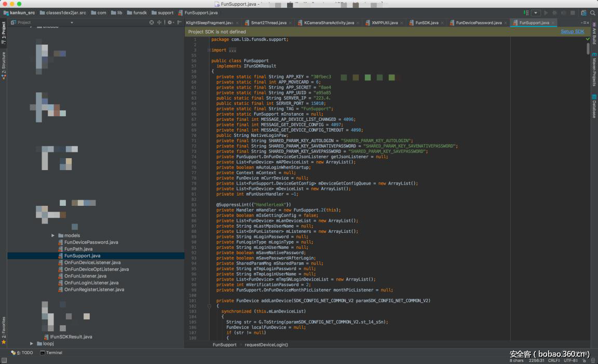Viewport: 598px width, 364px height.
Task: Click the Scroll from Source target icon
Action: [x=152, y=22]
